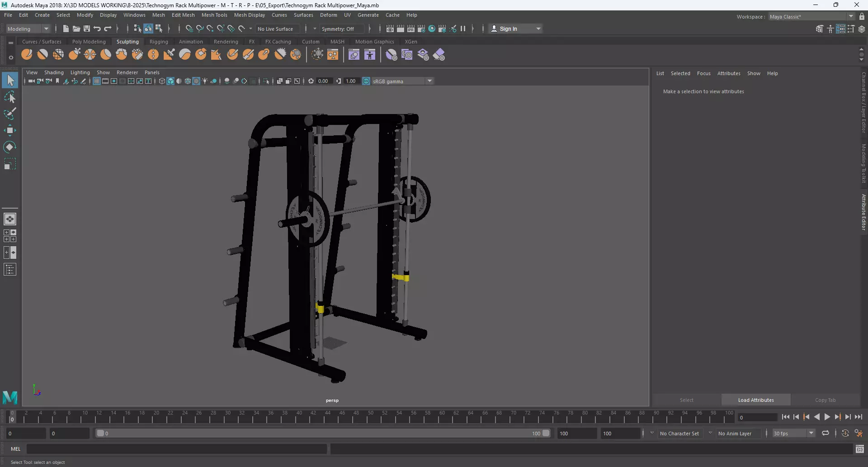Open the viewport Shading menu

(x=54, y=72)
